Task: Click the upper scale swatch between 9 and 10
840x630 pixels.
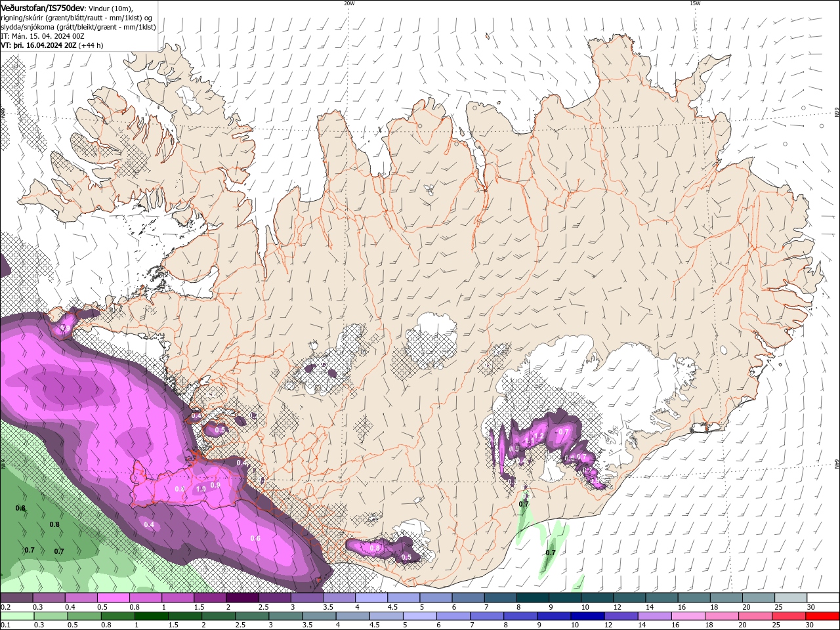Action: pyautogui.click(x=565, y=598)
